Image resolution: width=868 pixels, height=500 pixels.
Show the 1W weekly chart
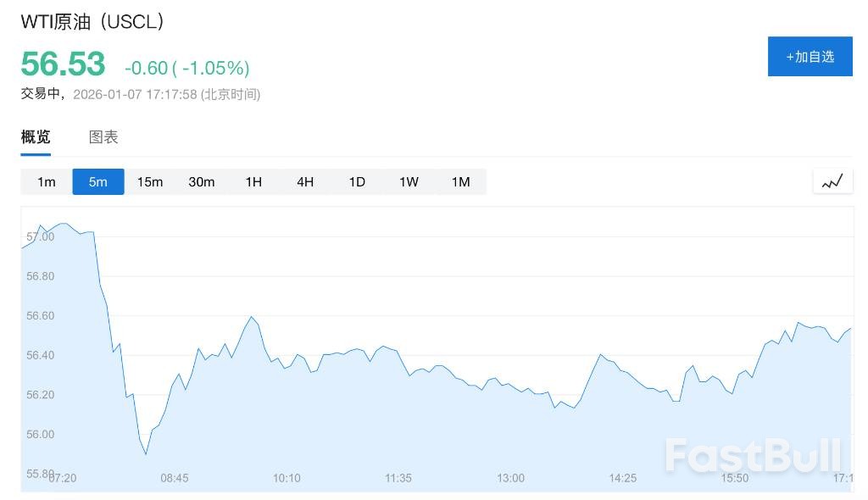pyautogui.click(x=409, y=181)
